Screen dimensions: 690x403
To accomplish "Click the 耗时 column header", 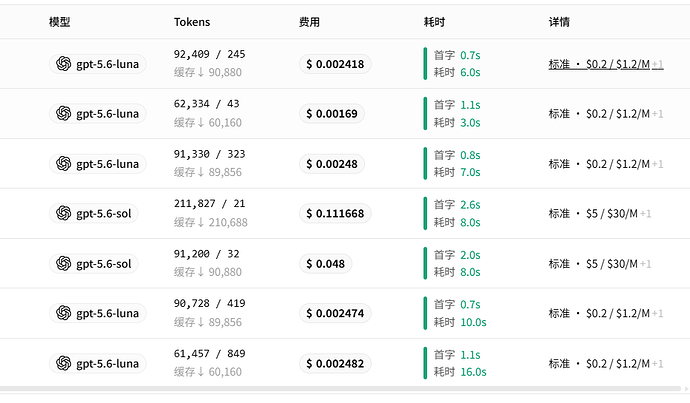I will click(434, 22).
